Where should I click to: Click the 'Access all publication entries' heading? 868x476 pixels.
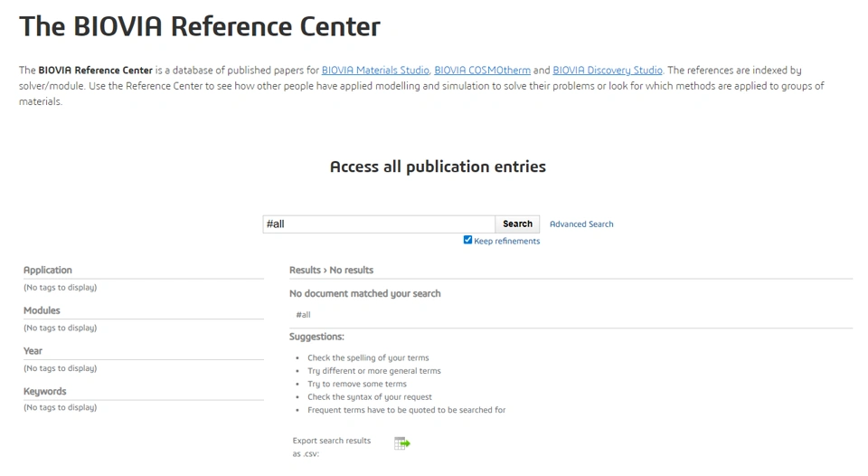[x=438, y=167]
